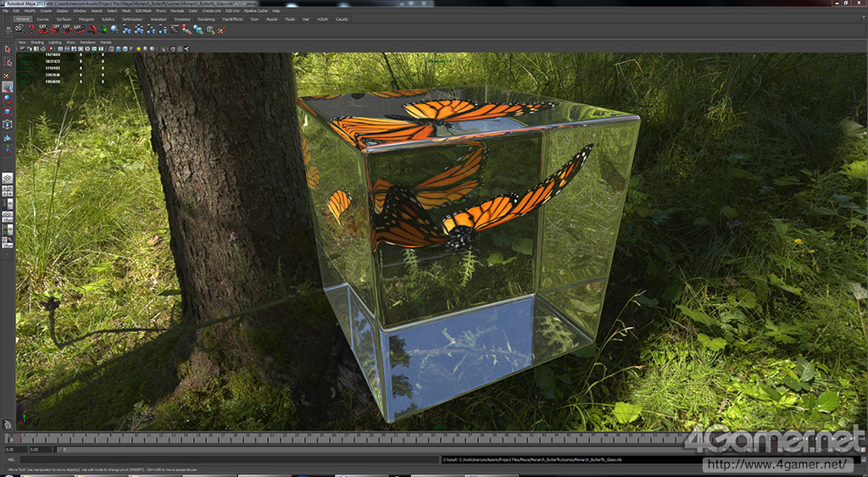Switch to single perspective view layout
The width and height of the screenshot is (868, 477).
(x=7, y=178)
